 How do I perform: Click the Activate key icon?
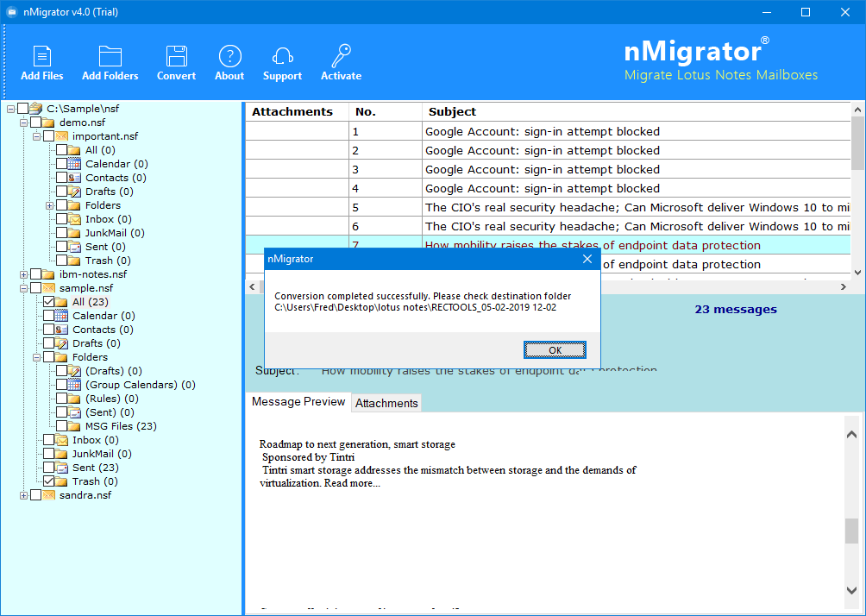pyautogui.click(x=341, y=56)
